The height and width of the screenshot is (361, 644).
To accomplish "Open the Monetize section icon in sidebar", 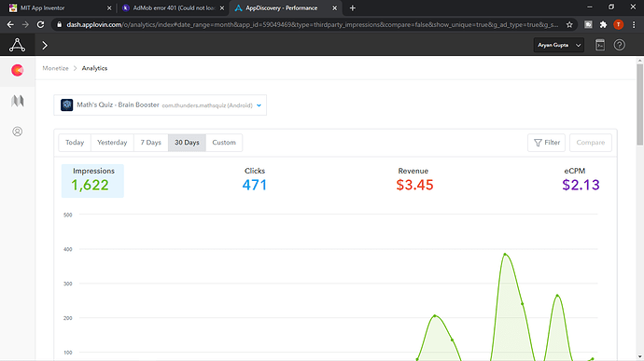I will coord(17,71).
